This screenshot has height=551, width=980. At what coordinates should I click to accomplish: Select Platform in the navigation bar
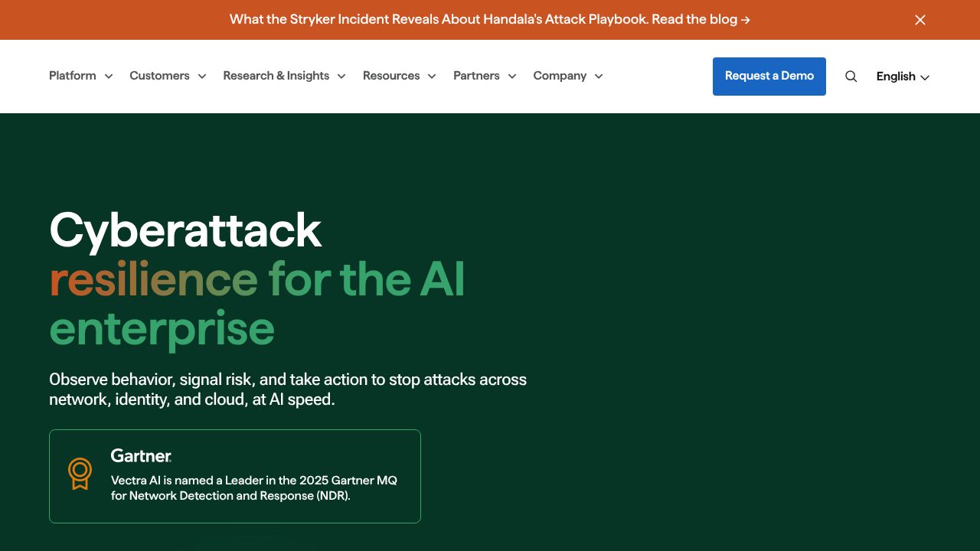click(73, 76)
